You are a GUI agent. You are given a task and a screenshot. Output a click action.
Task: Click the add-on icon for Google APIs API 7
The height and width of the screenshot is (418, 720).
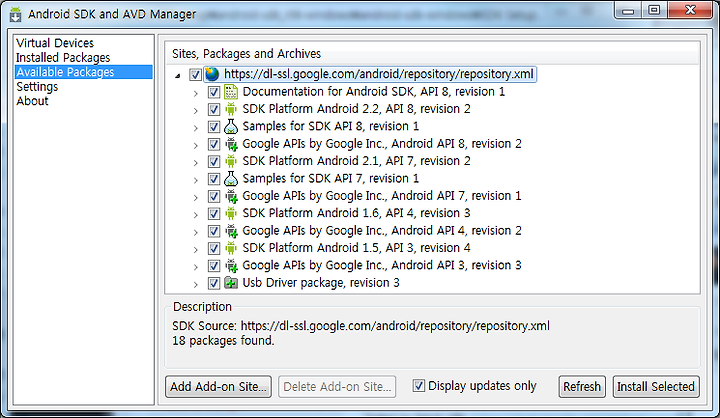point(231,196)
